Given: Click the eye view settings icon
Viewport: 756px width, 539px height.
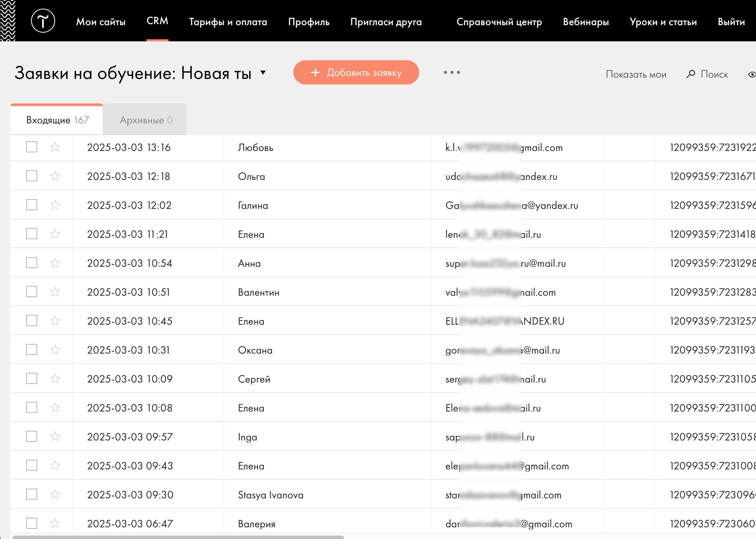Looking at the screenshot, I should pos(752,74).
